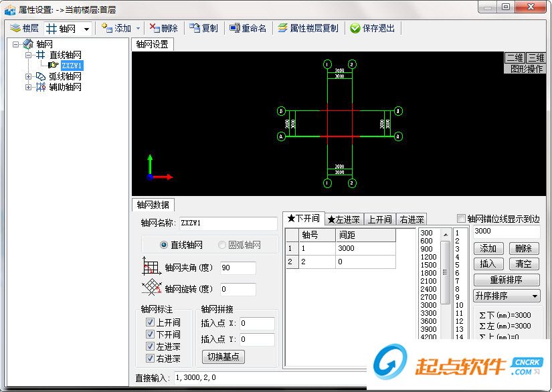Select ZXZW1 item in the tree
552x392 pixels.
tap(72, 66)
